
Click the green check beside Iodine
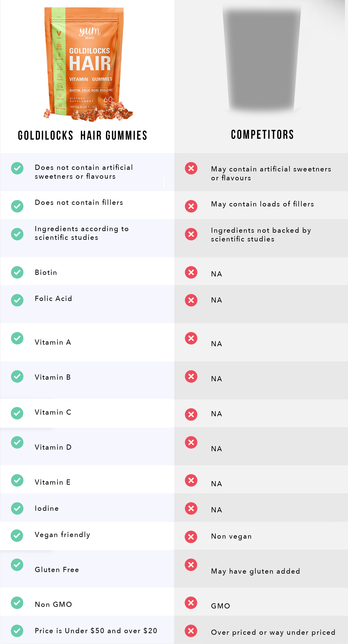[17, 508]
